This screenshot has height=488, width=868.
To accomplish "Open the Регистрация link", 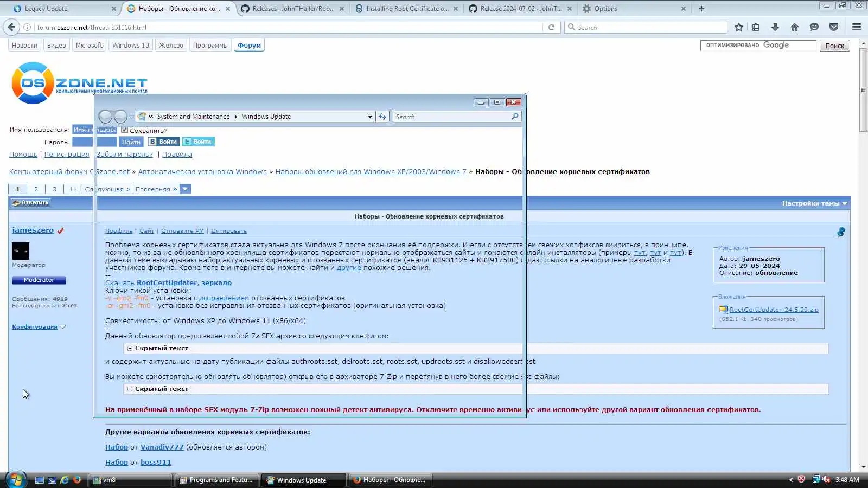I will [x=67, y=155].
